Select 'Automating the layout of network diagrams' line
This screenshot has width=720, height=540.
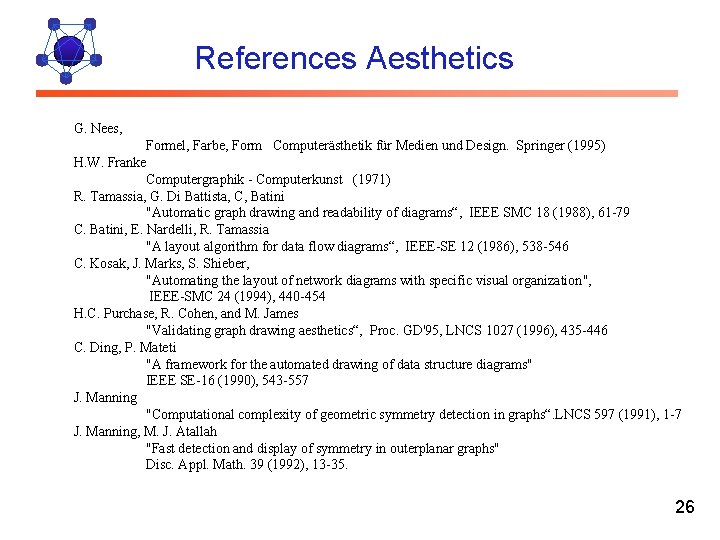point(369,281)
